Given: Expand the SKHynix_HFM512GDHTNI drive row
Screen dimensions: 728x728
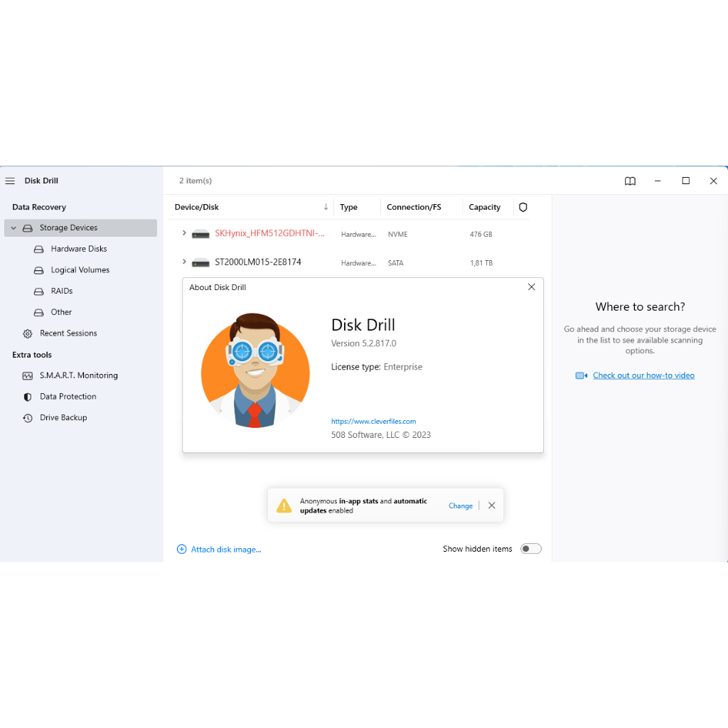Looking at the screenshot, I should point(184,233).
